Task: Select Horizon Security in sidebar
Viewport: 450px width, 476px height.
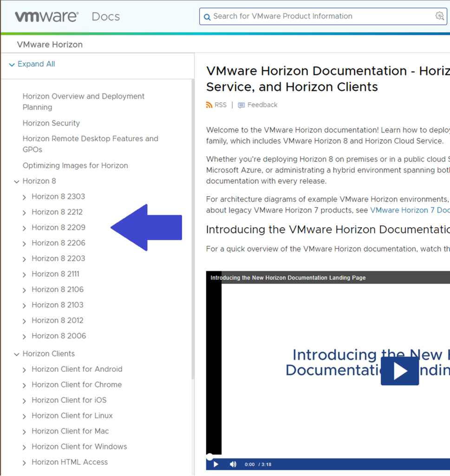Action: point(51,123)
